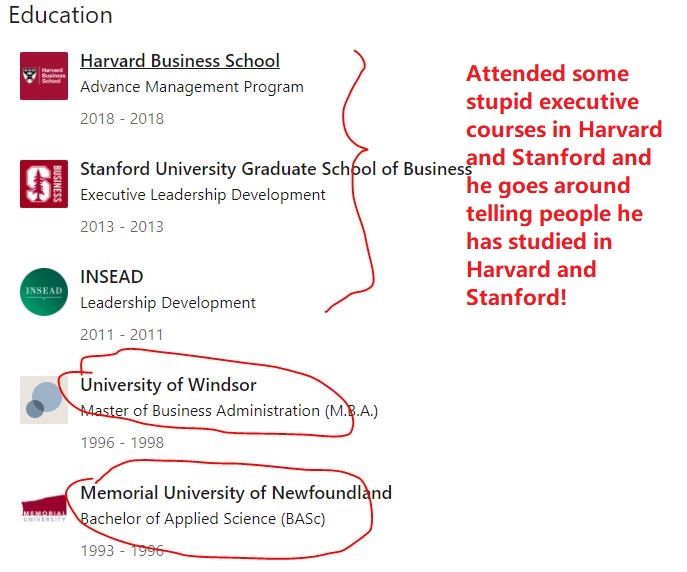Click Master of Business Administration degree text
The width and height of the screenshot is (687, 572).
coord(229,411)
